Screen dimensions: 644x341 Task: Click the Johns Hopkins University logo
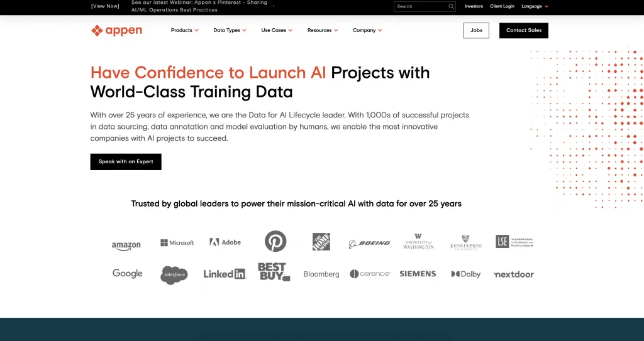pyautogui.click(x=465, y=242)
